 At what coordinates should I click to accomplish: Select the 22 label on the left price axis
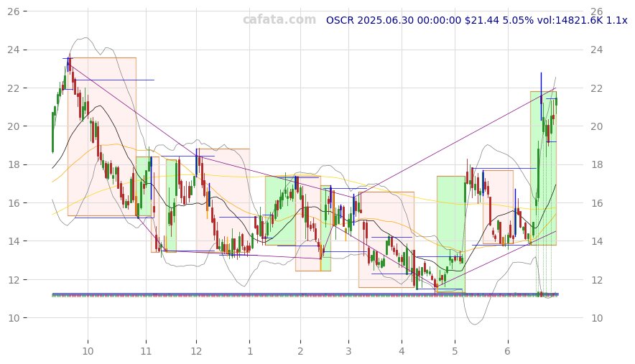[14, 88]
